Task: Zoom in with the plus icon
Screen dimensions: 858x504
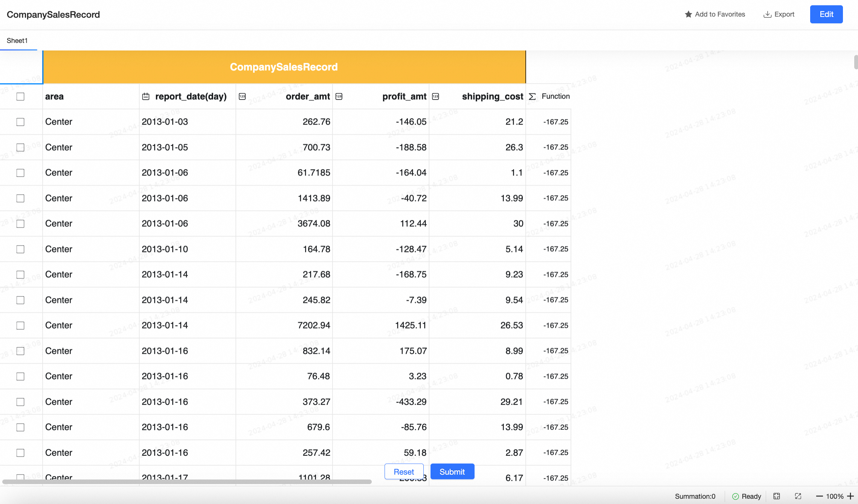Action: pos(850,496)
